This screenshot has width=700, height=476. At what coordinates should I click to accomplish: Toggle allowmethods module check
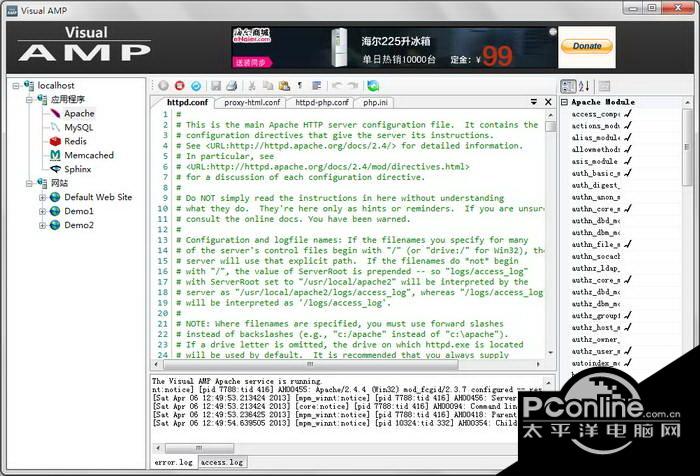(x=628, y=150)
